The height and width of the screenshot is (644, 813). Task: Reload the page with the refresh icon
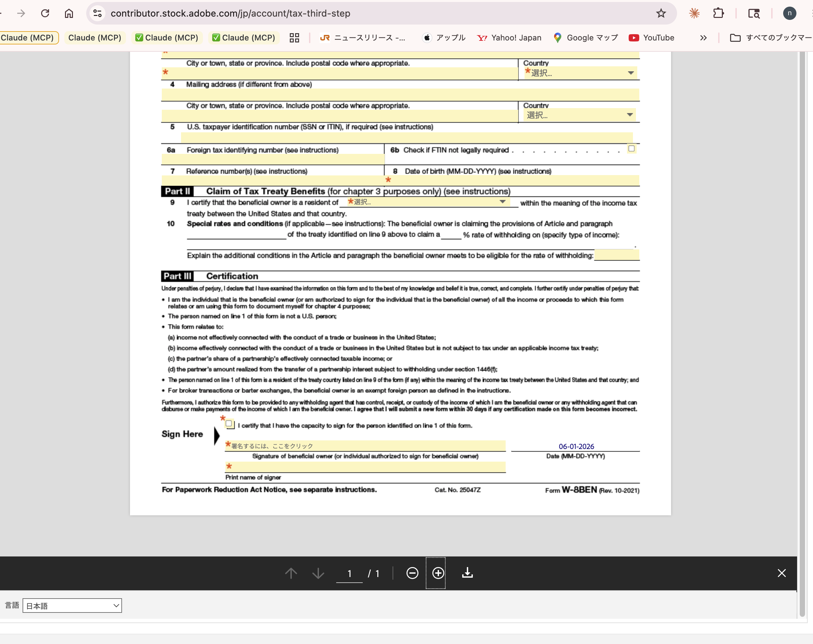(45, 14)
